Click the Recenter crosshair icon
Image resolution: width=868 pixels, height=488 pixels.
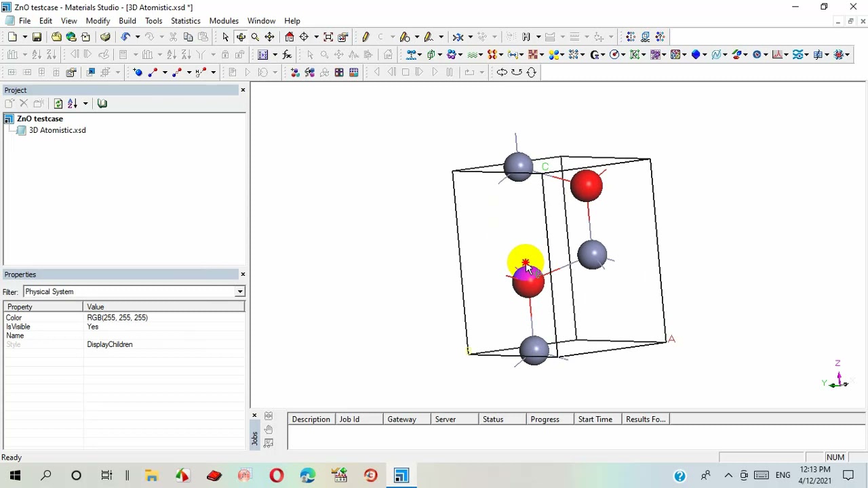(304, 37)
